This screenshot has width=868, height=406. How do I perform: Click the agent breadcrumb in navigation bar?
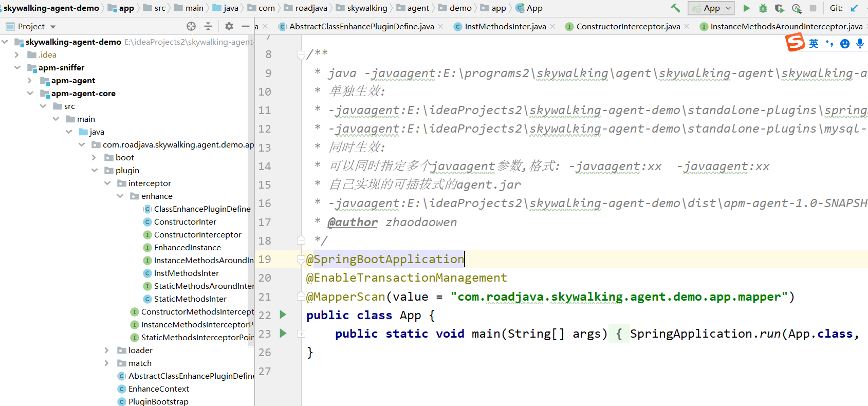pos(412,8)
